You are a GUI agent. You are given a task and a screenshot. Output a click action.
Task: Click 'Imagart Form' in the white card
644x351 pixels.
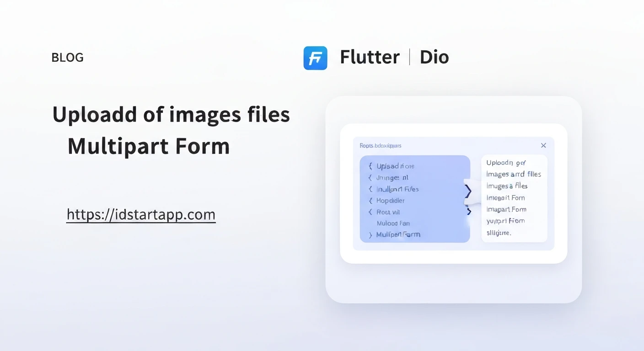pos(506,209)
